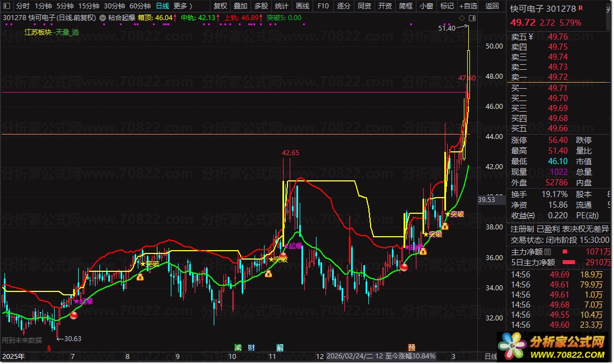Click the 中轨: 42.13 indicator value
This screenshot has width=614, height=364.
200,18
